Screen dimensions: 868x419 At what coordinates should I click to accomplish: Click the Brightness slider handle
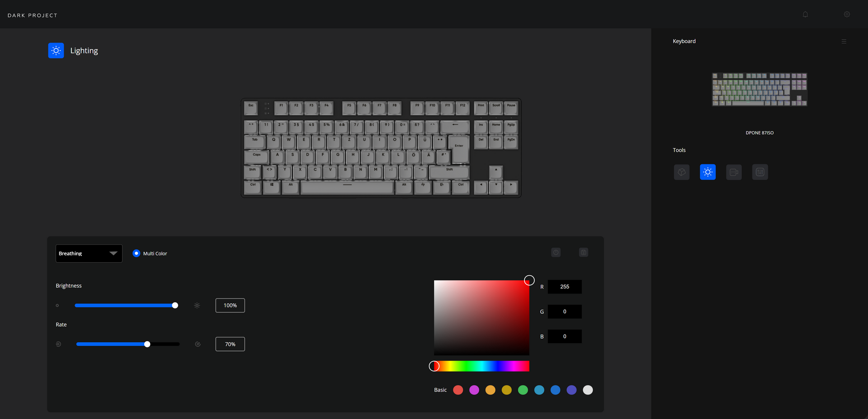tap(175, 306)
